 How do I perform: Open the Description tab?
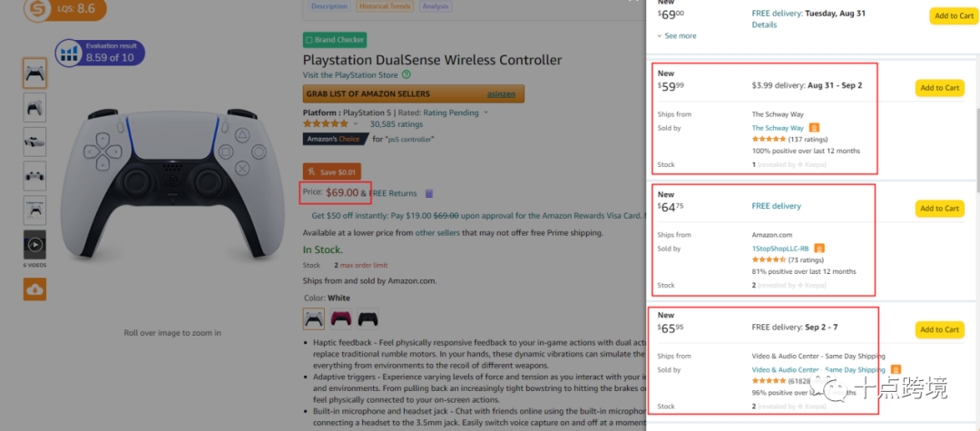click(328, 6)
